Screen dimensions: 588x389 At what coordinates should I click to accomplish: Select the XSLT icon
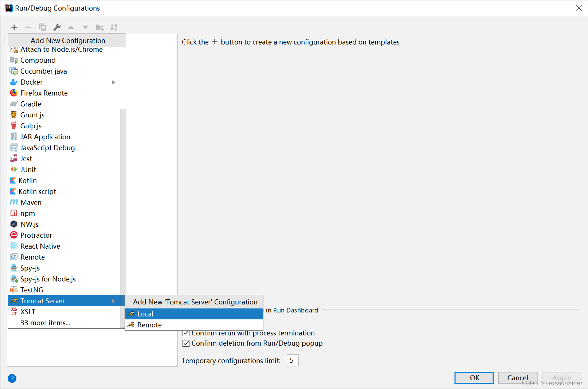pyautogui.click(x=14, y=311)
